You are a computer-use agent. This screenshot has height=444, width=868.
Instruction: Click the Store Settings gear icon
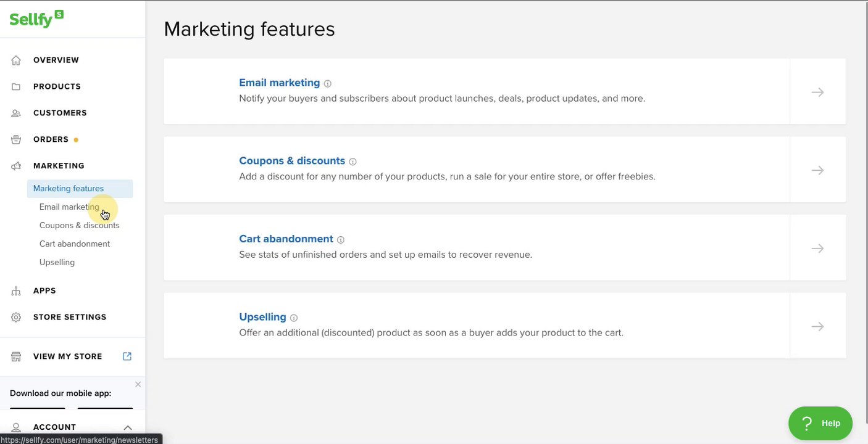[x=16, y=317]
